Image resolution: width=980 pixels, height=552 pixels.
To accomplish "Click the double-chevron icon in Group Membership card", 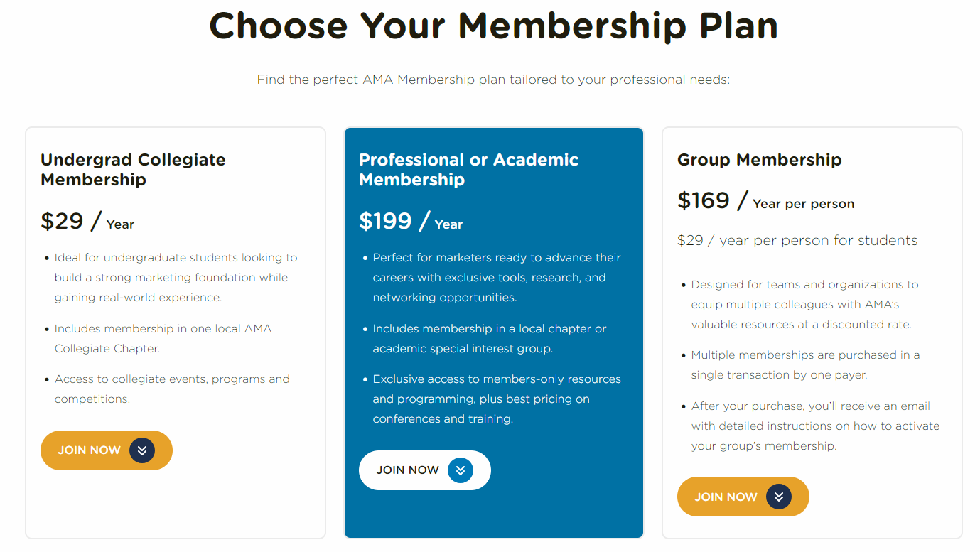I will (779, 497).
